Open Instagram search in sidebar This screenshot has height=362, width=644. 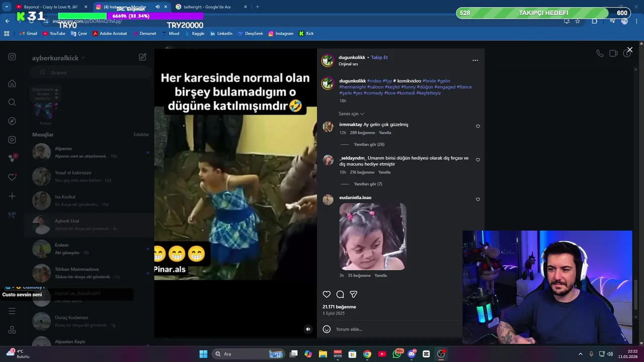(x=12, y=102)
